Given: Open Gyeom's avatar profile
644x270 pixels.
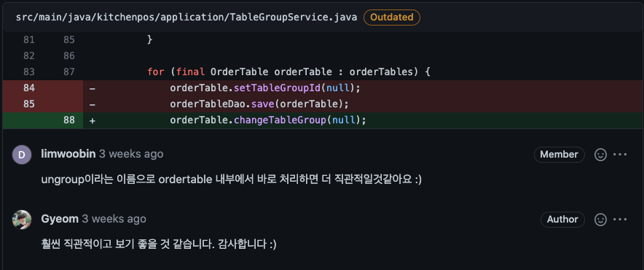Looking at the screenshot, I should 22,220.
